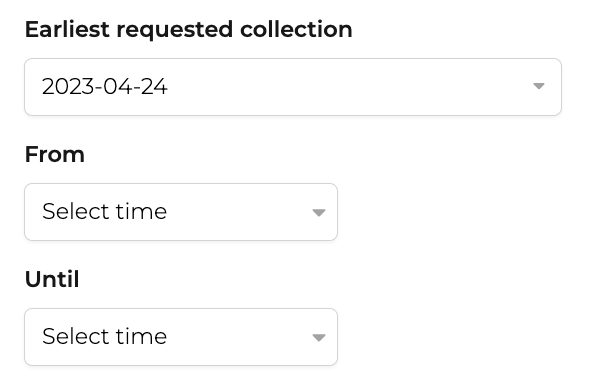Click the From field's down-arrow icon
Screen dimensions: 594x388
point(319,213)
